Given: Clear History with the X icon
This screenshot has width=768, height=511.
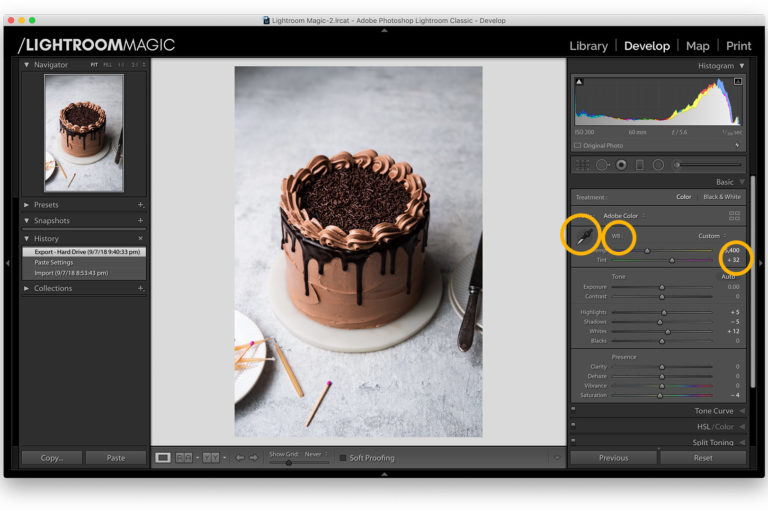Looking at the screenshot, I should (141, 239).
